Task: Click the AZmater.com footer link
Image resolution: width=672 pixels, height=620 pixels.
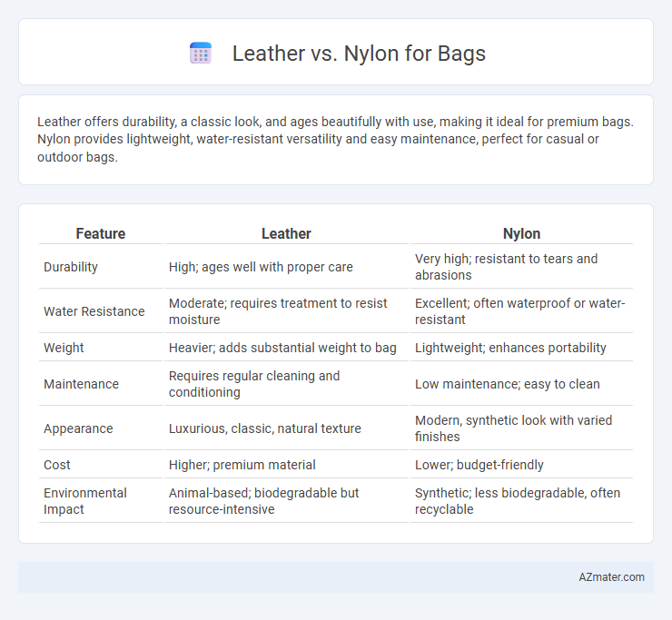Action: 611,577
